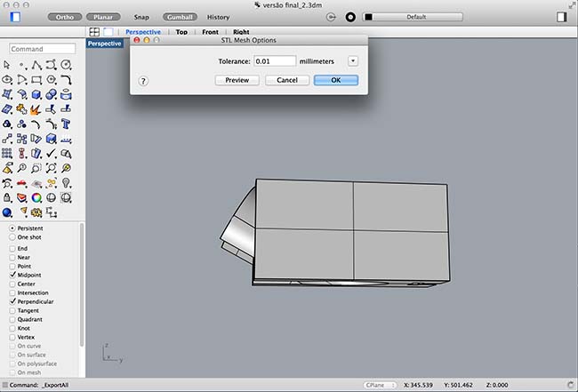Open the rectangular grid Array tool

(6, 153)
